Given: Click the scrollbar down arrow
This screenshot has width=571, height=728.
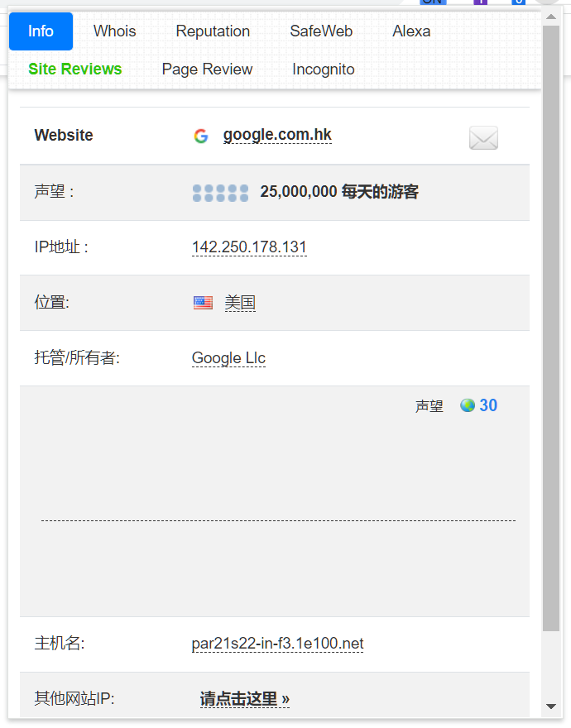Looking at the screenshot, I should coord(551,706).
